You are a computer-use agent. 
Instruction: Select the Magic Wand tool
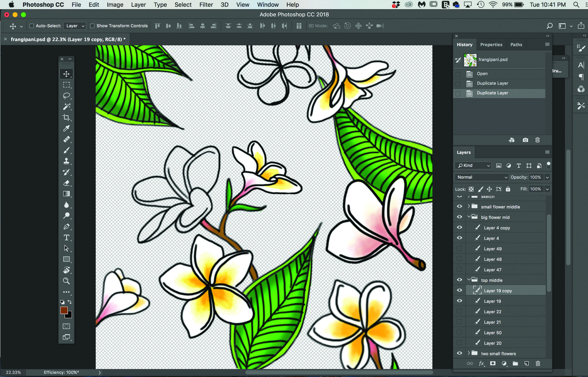tap(66, 106)
